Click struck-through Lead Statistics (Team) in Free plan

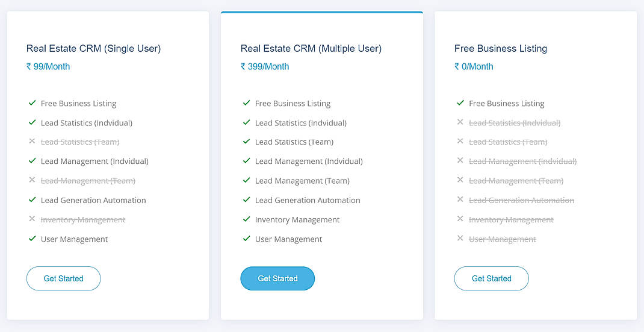click(508, 142)
